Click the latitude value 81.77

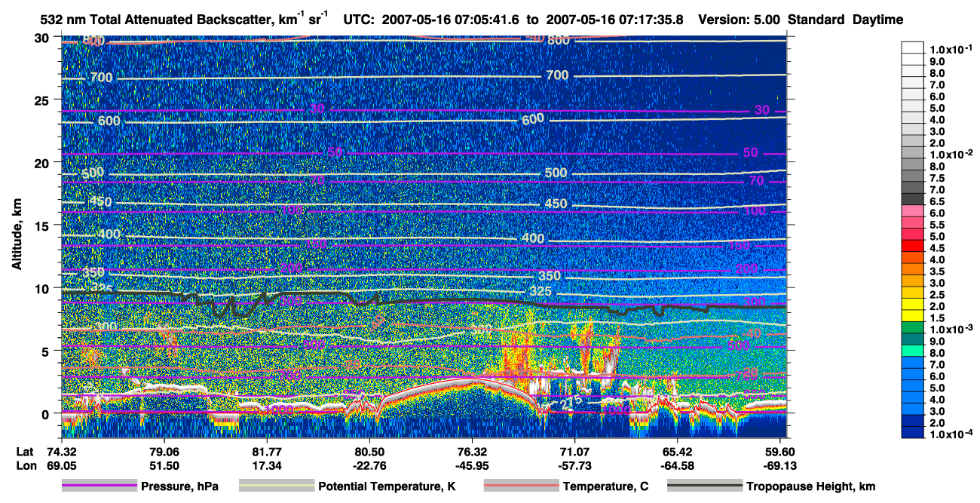[x=266, y=452]
